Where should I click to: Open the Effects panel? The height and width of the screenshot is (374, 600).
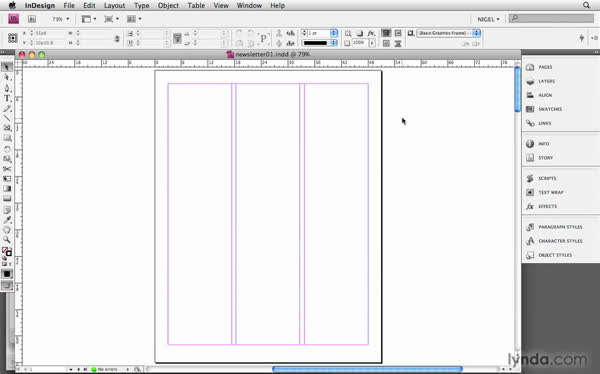click(x=541, y=206)
